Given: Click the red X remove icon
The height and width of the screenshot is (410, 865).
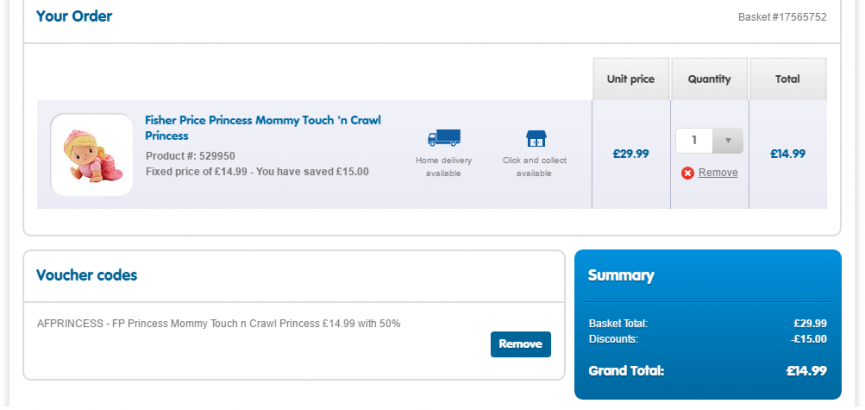Looking at the screenshot, I should pos(687,173).
